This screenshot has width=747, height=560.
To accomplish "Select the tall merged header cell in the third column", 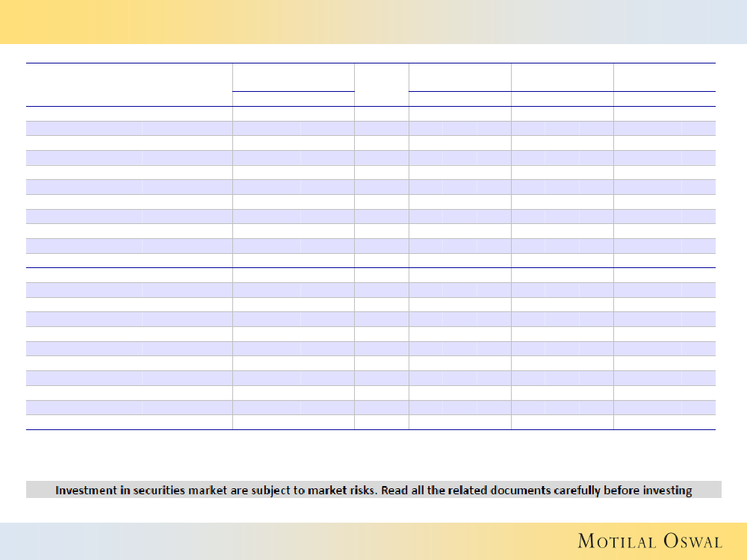I will 381,84.
